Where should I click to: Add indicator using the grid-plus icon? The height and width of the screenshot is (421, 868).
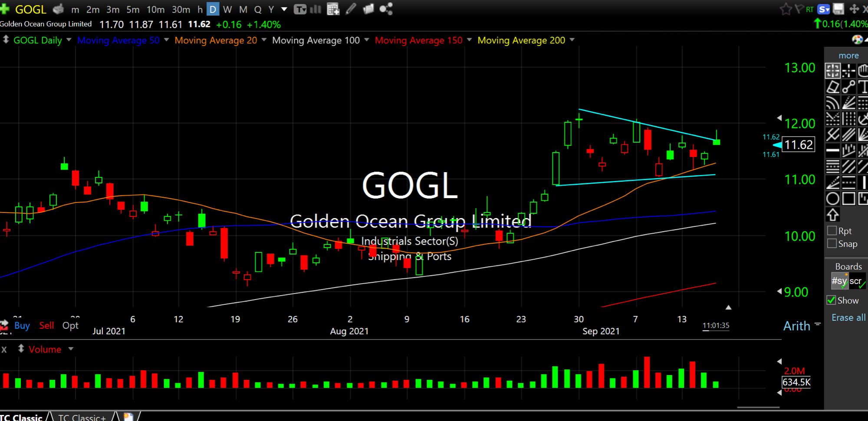click(333, 9)
